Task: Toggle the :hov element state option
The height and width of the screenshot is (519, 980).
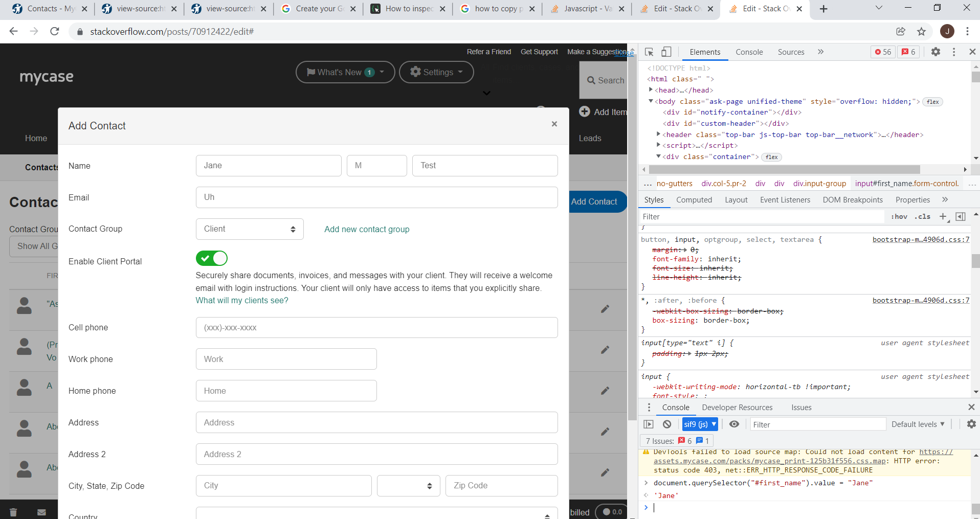Action: [899, 216]
